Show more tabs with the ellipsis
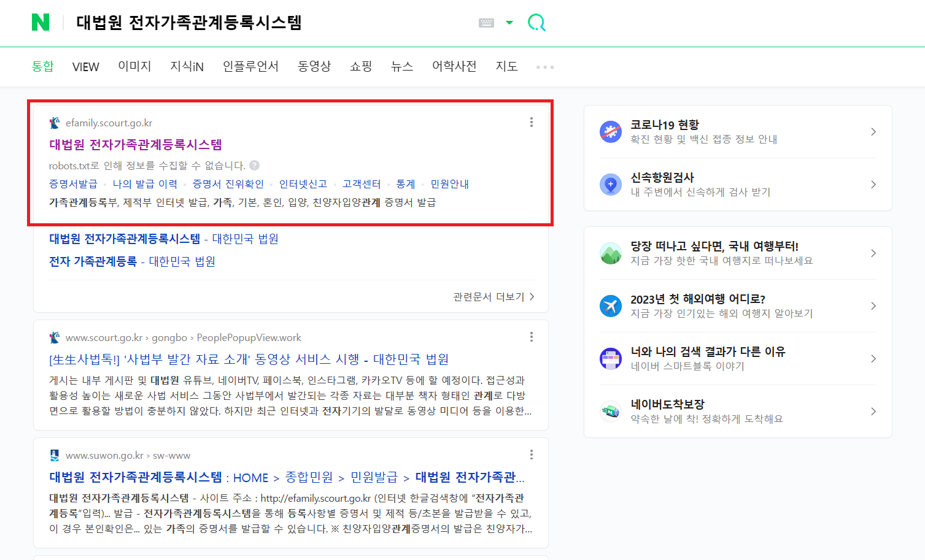The height and width of the screenshot is (560, 925). pyautogui.click(x=545, y=67)
